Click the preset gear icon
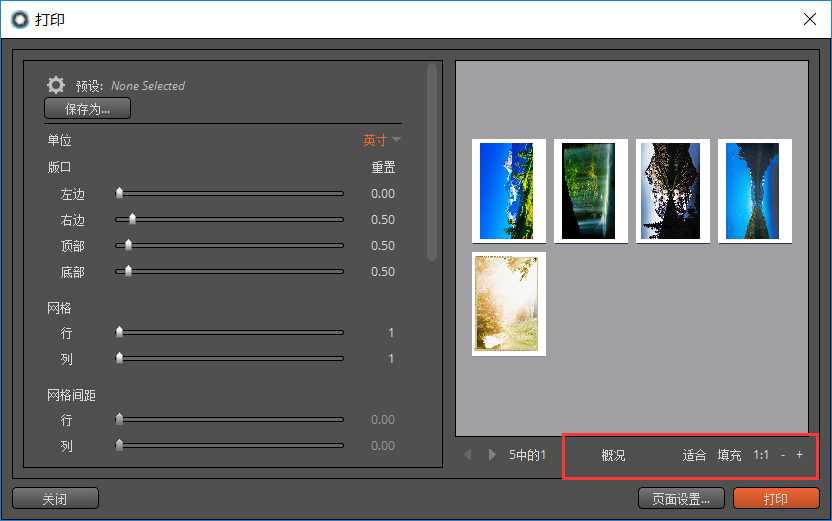This screenshot has height=521, width=832. point(56,85)
